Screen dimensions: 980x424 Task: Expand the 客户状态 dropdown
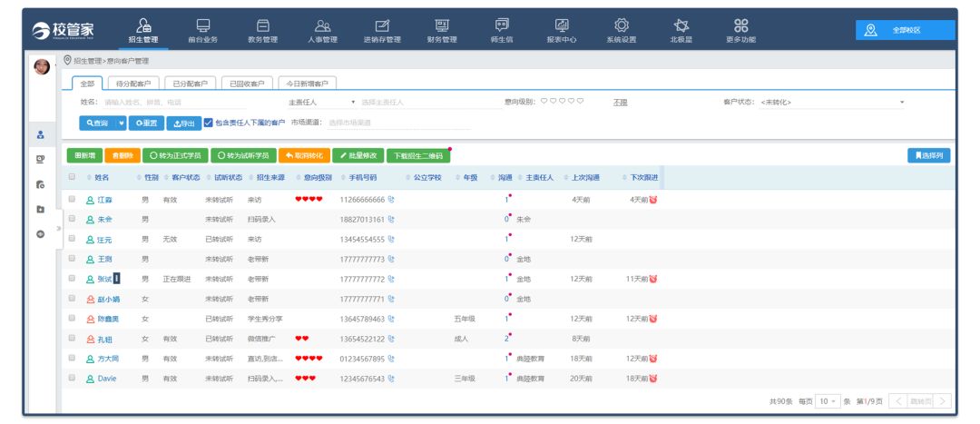[830, 102]
